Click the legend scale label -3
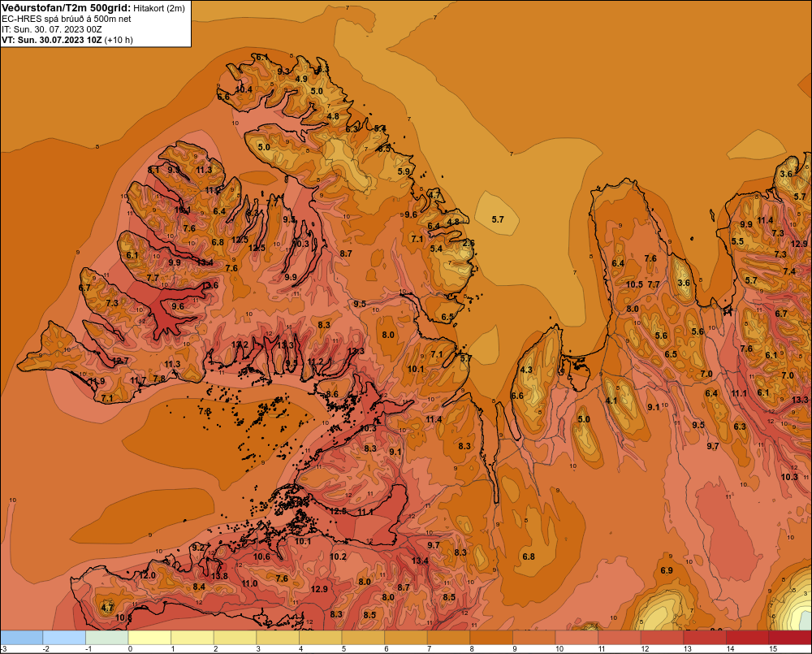812x654 pixels. (x=3, y=649)
